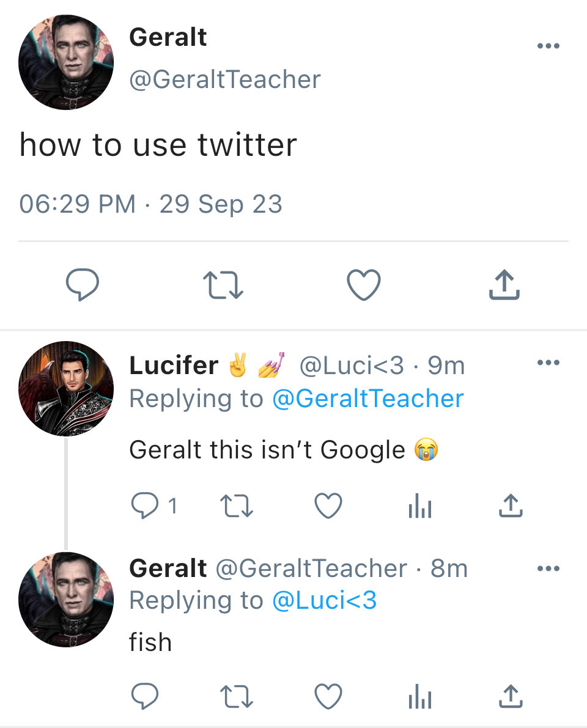Click the @GeraltTeacher mention in Lucifer's reply
The height and width of the screenshot is (728, 587).
pyautogui.click(x=367, y=399)
